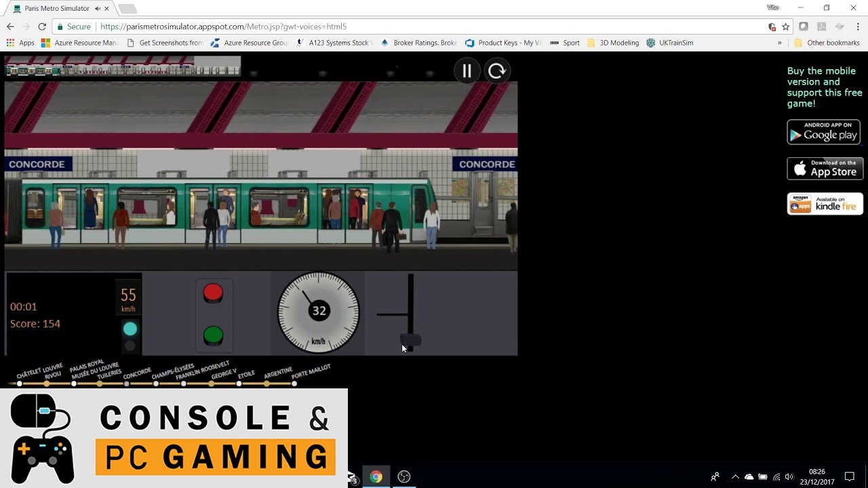Viewport: 868px width, 488px height.
Task: Select the Paris Metro Simulator browser tab
Action: coord(60,9)
